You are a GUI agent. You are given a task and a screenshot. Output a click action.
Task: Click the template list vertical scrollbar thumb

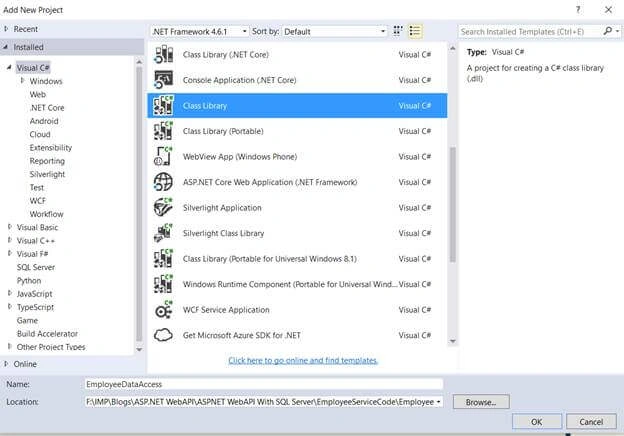[x=452, y=204]
